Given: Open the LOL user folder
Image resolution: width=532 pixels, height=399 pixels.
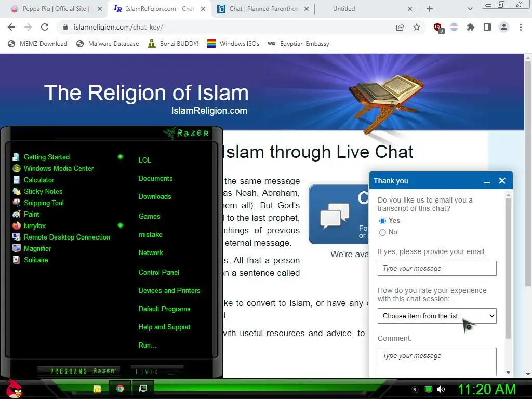Looking at the screenshot, I should pos(144,160).
